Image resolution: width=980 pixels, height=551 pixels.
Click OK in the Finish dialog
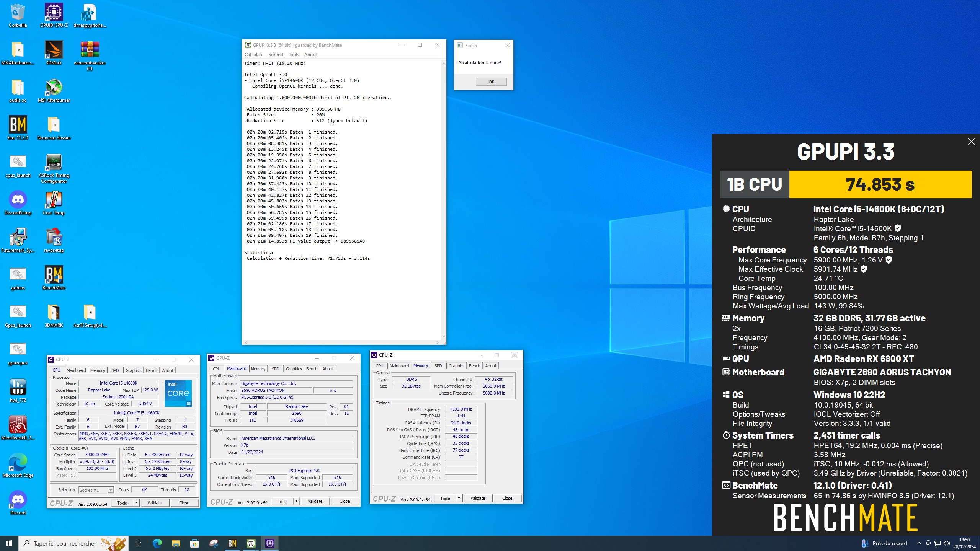coord(491,82)
